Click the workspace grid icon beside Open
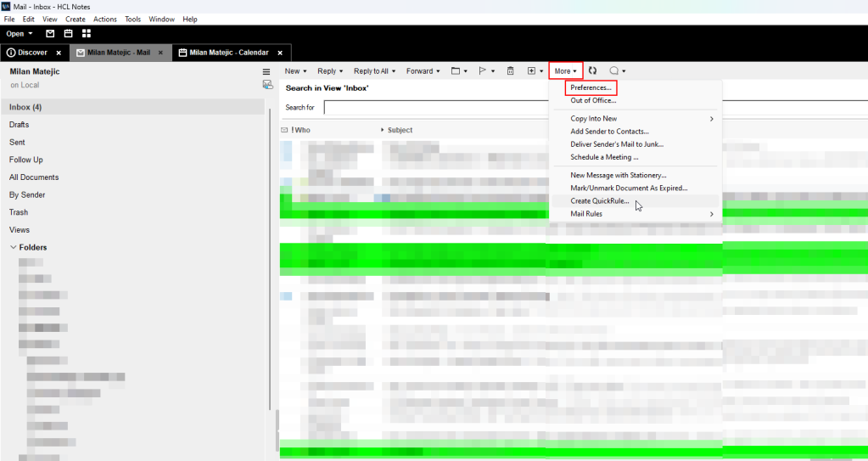 tap(87, 34)
